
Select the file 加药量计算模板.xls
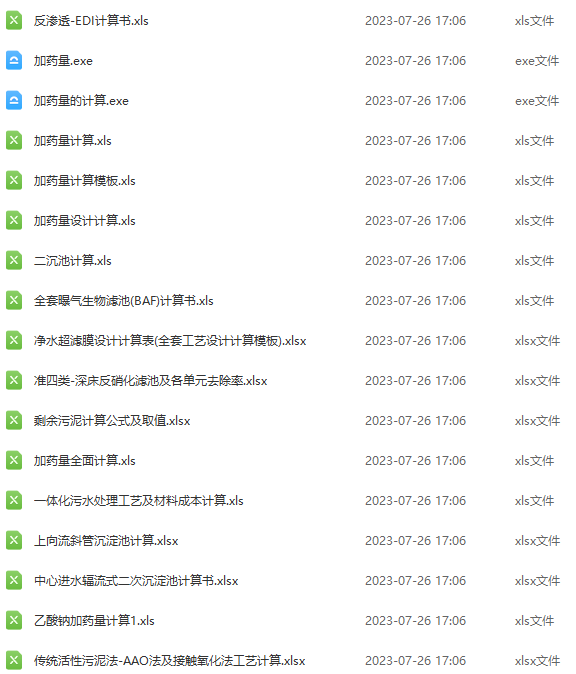pos(85,181)
